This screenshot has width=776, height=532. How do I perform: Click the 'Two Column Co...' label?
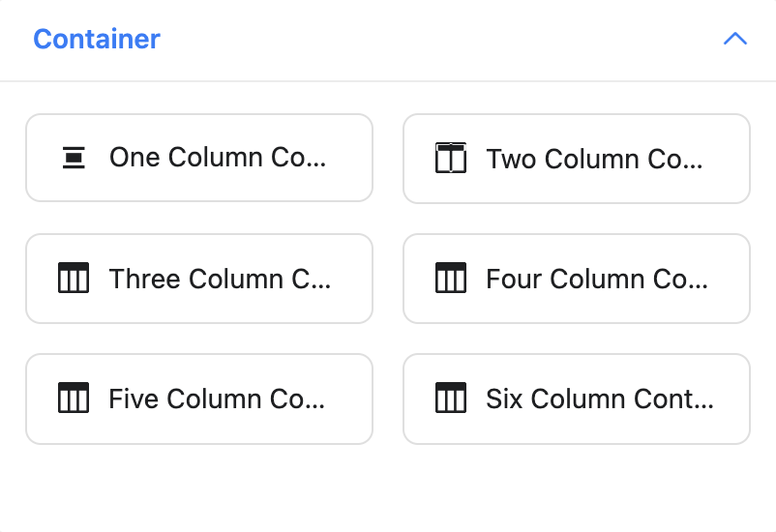(594, 159)
